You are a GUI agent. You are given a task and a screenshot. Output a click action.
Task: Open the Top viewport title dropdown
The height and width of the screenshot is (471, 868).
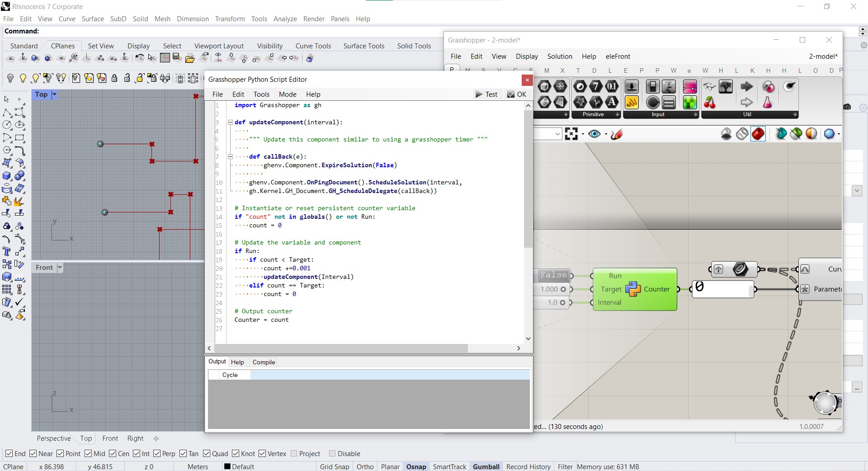(x=54, y=94)
